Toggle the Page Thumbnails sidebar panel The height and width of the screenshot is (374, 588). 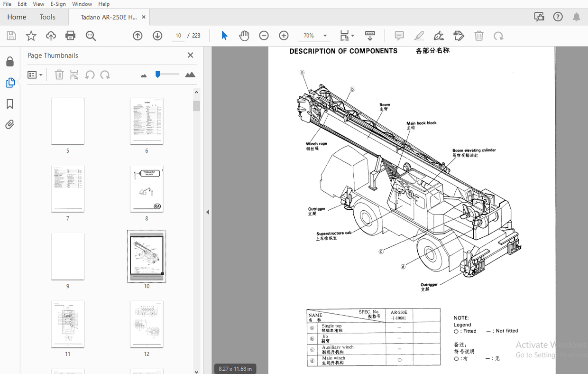10,83
